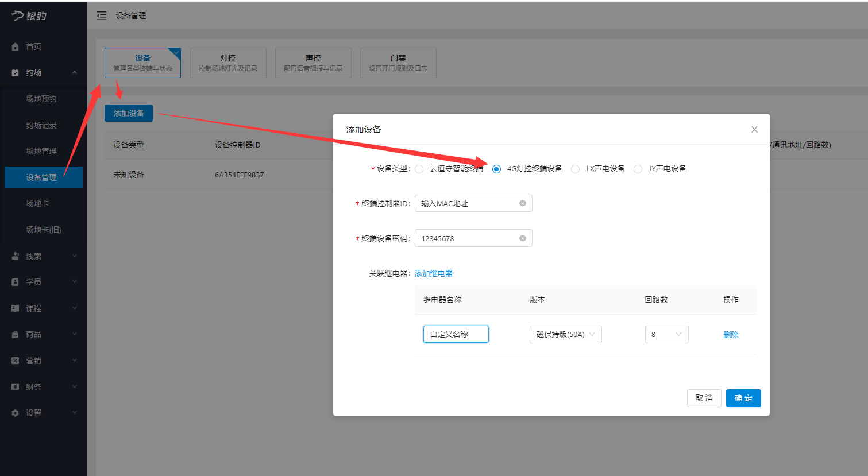This screenshot has width=868, height=476.
Task: Open the 门禁 access control tab
Action: pos(398,62)
